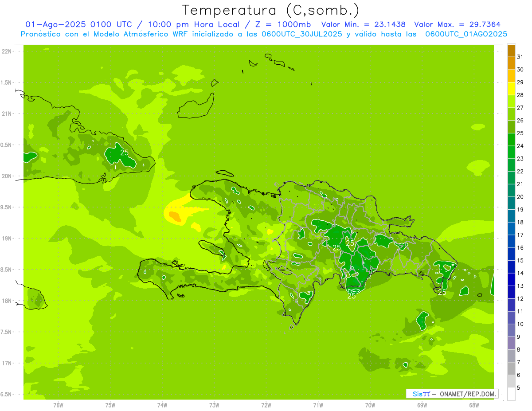
Task: Click the orange legend swatch between 29 and 30
Action: pyautogui.click(x=511, y=76)
